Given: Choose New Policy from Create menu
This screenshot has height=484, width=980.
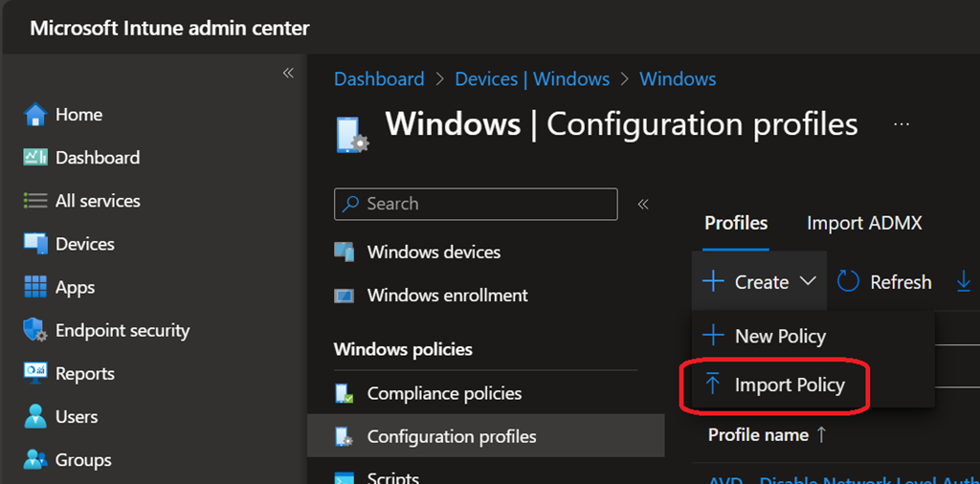Looking at the screenshot, I should click(779, 336).
